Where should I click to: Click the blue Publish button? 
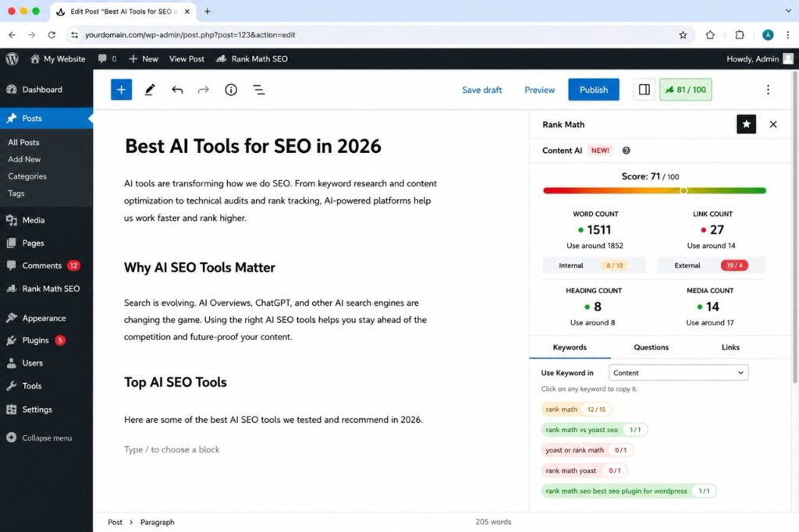594,90
